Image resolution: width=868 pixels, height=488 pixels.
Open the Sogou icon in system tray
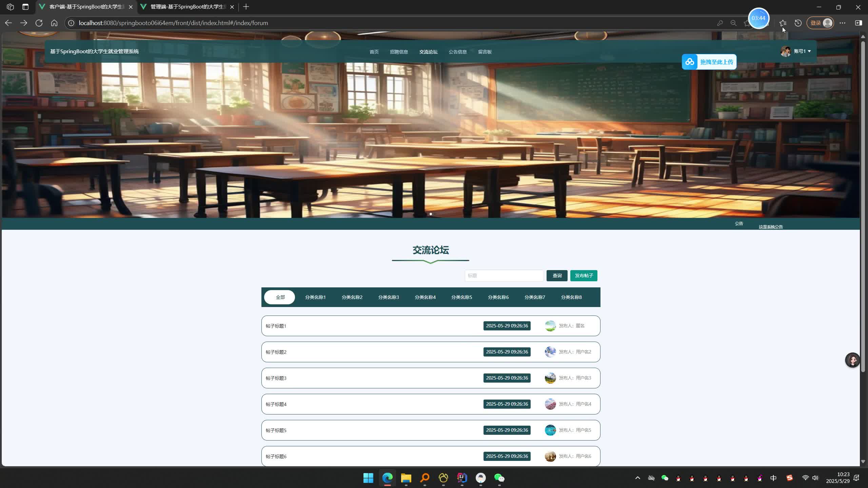point(790,478)
